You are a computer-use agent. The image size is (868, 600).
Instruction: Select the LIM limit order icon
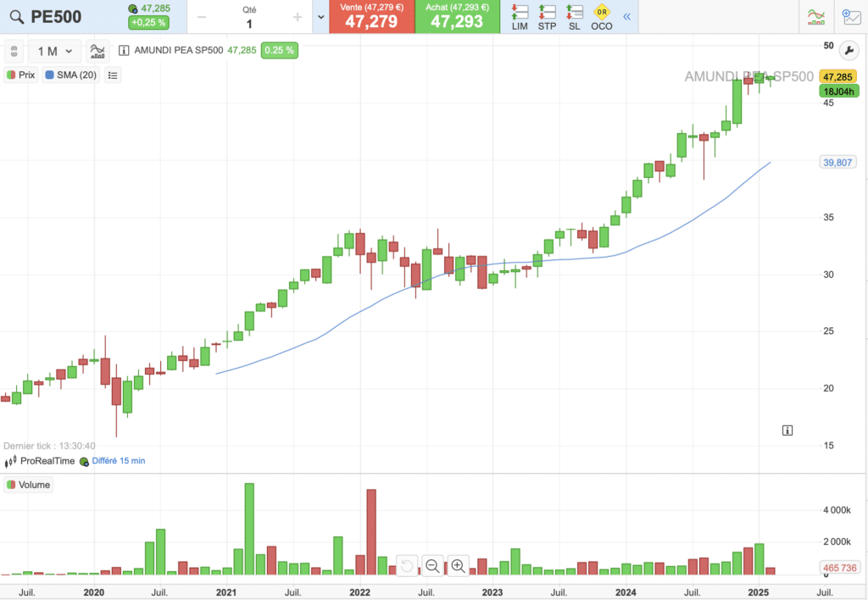tap(520, 17)
